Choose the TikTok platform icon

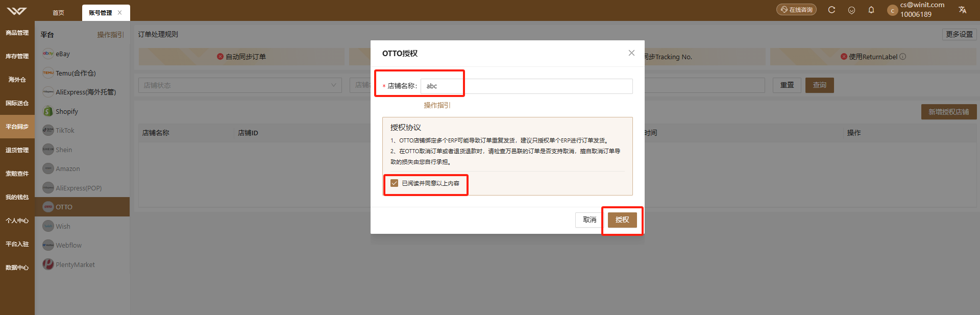tap(48, 130)
